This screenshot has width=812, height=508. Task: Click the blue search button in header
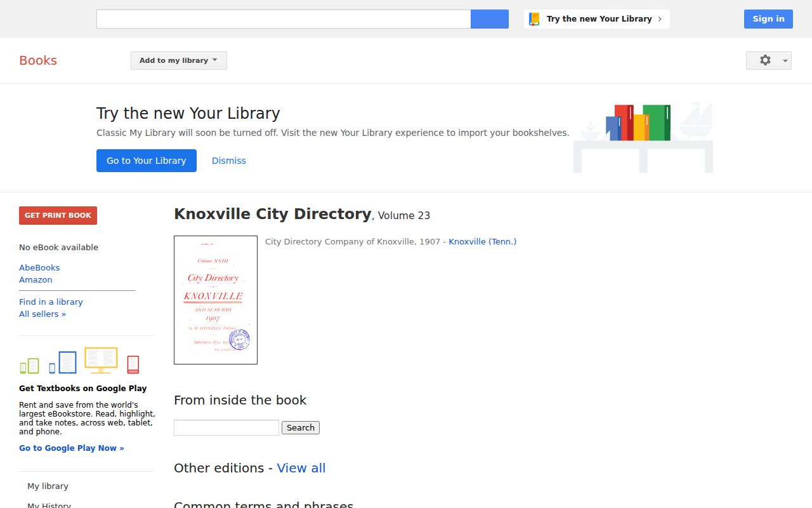(489, 19)
